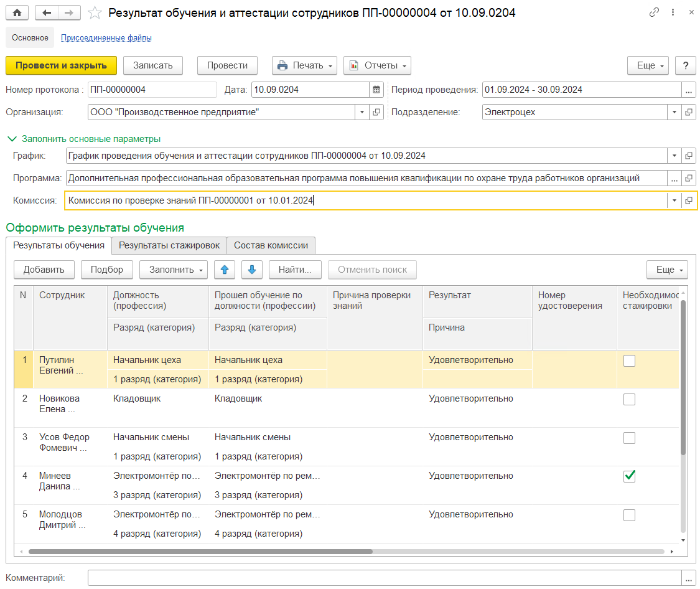Go back with the left arrow
Screen dimensions: 700x589
pos(47,12)
